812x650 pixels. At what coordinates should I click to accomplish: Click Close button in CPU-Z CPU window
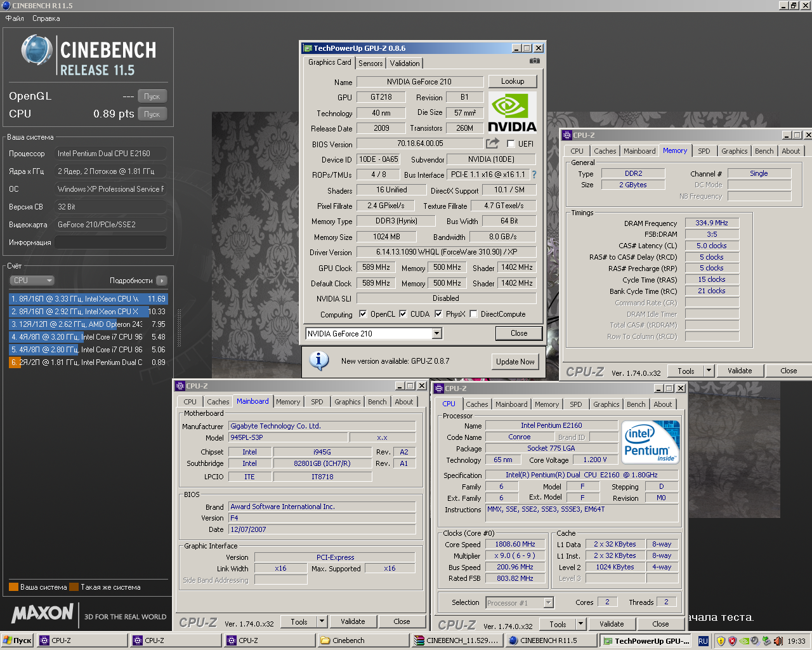[x=660, y=624]
